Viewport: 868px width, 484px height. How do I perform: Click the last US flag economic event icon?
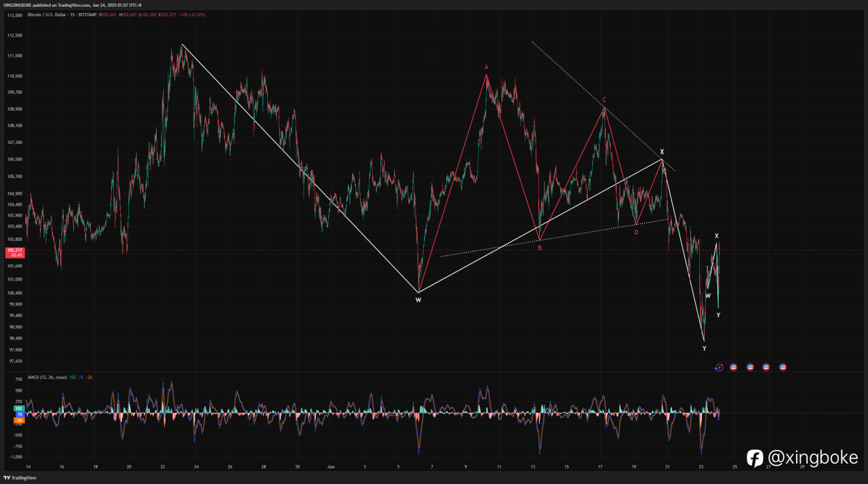[x=783, y=367]
